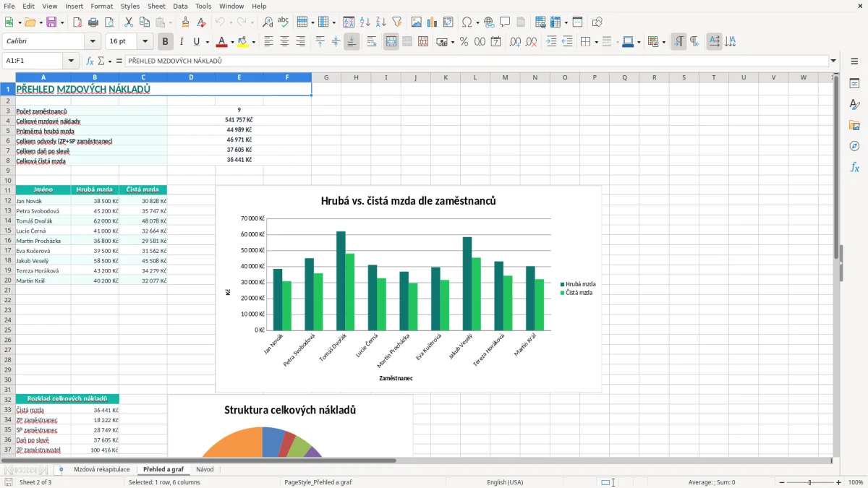Increase the cell indent
Screen dimensions: 868x488
551,42
